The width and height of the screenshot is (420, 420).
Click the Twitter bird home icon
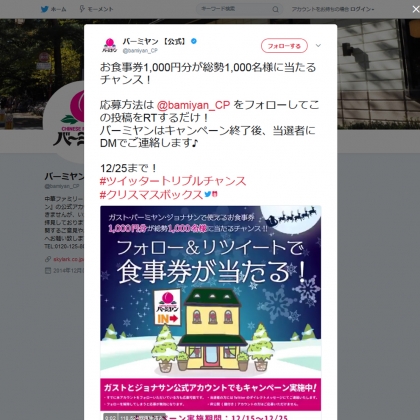[45, 9]
